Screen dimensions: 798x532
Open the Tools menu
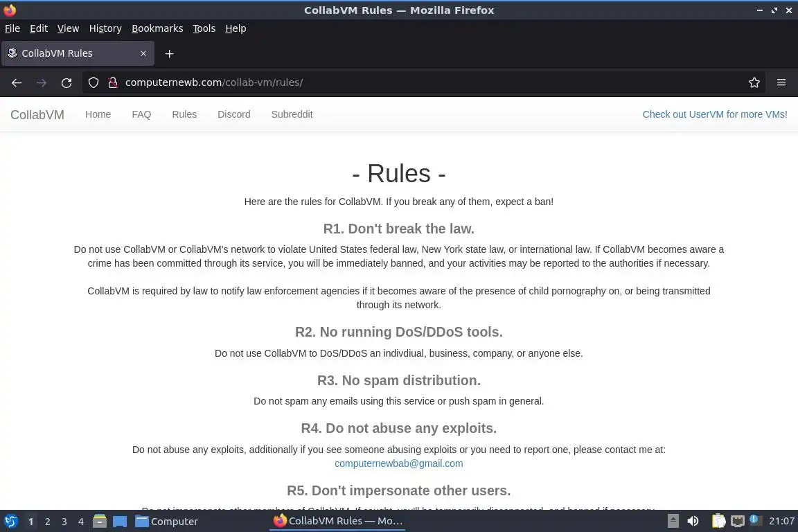click(204, 28)
